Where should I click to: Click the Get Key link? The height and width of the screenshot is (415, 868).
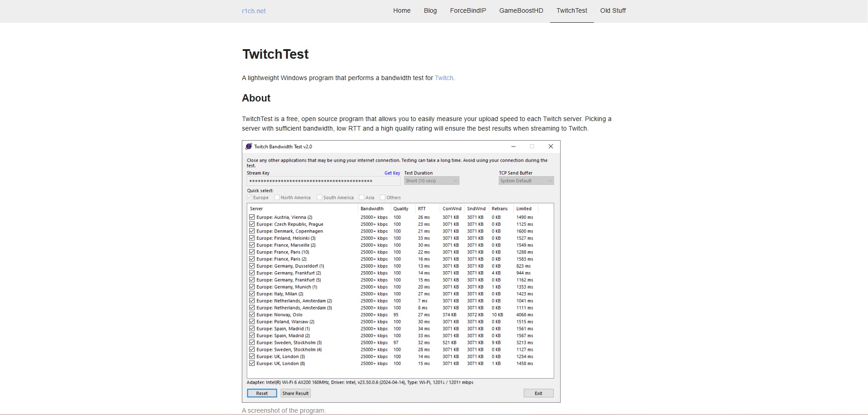392,173
